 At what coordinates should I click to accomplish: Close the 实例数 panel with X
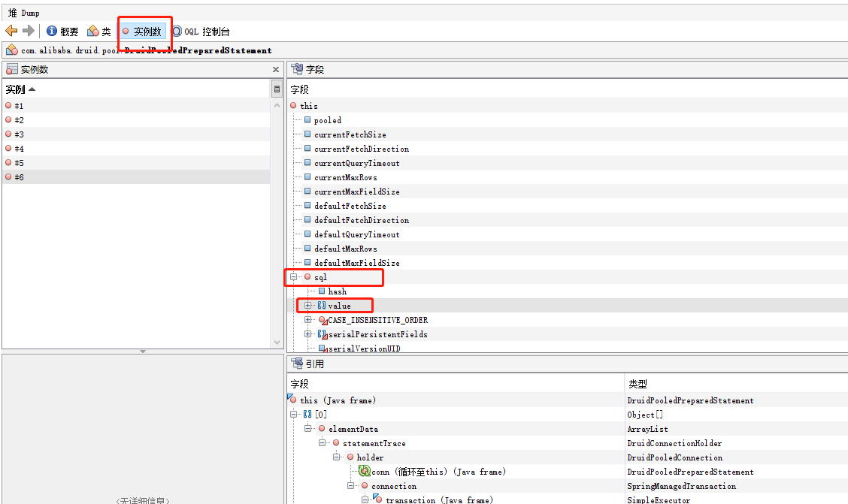tap(276, 70)
